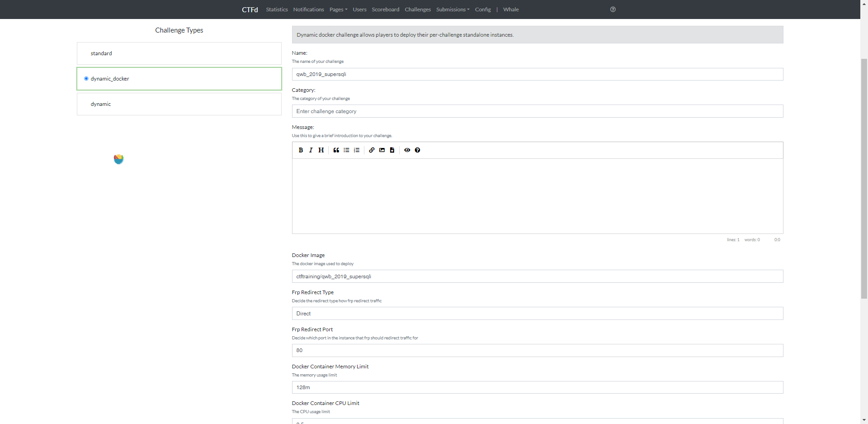Screen dimensions: 868x424
Task: Select standard challenge type
Action: click(179, 53)
